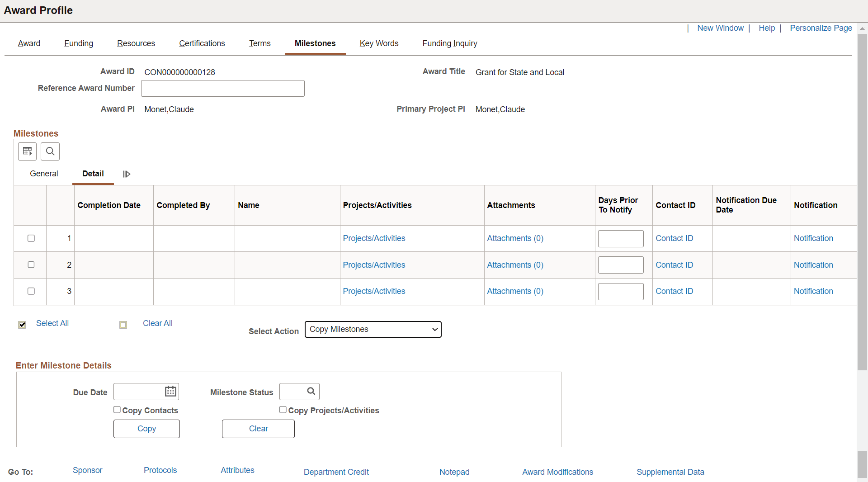
Task: Click the Select All check icon
Action: pyautogui.click(x=22, y=325)
